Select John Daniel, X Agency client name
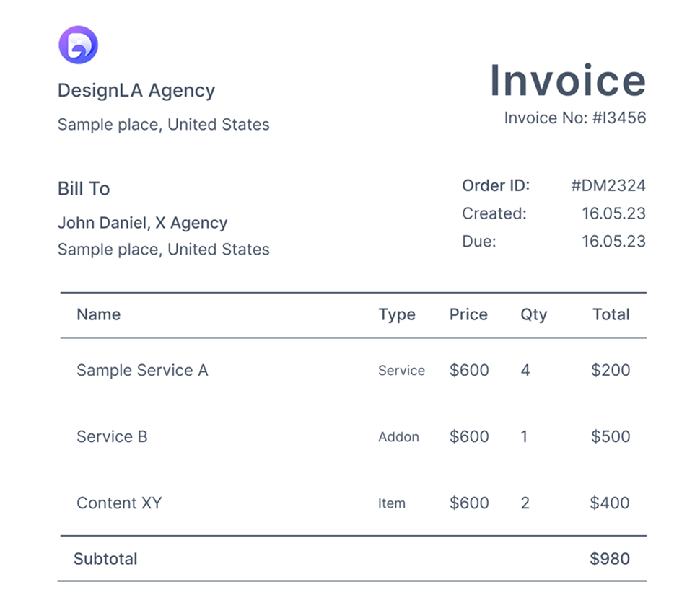 point(142,223)
